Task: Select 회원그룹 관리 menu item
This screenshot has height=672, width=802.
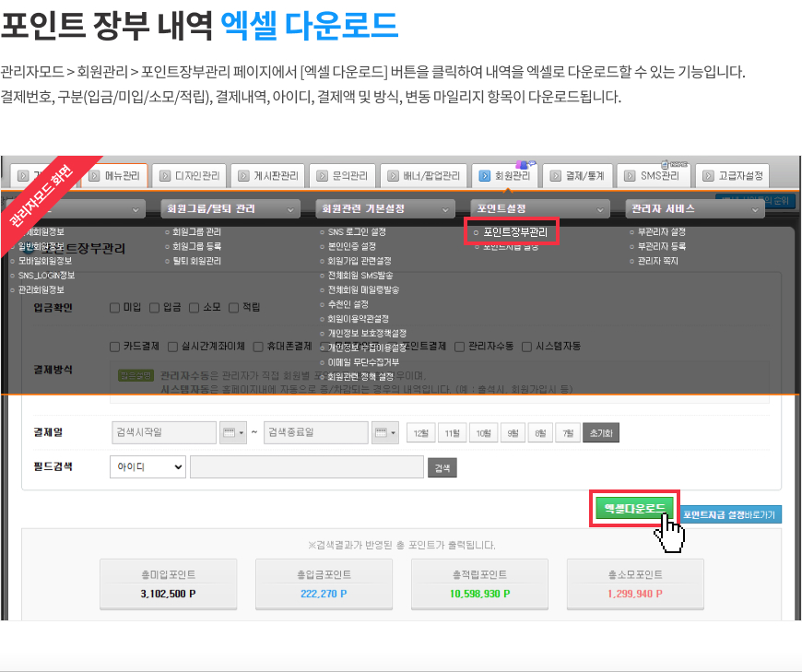Action: click(x=196, y=232)
